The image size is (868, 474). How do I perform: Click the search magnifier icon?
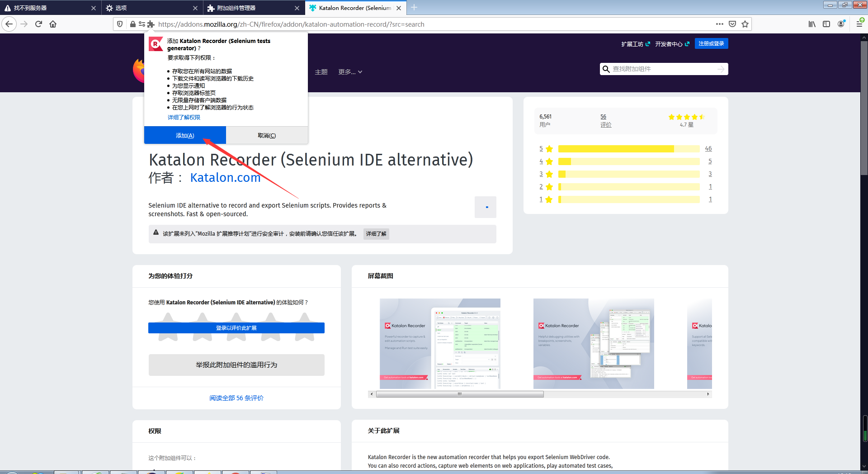pos(606,69)
